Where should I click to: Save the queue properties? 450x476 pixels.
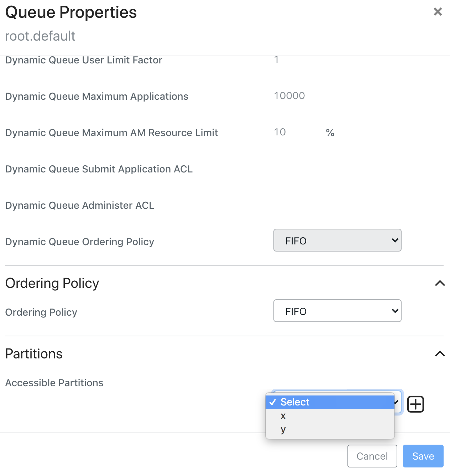(423, 456)
